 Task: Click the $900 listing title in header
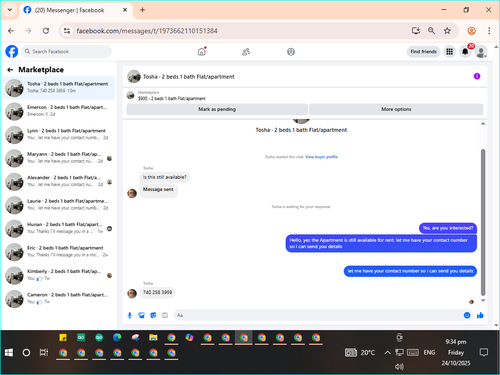pos(172,98)
